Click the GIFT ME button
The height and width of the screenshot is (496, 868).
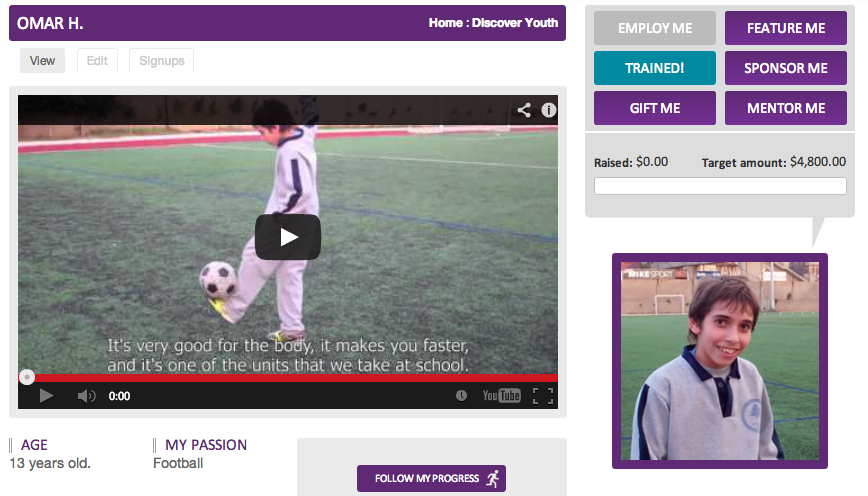tap(655, 108)
